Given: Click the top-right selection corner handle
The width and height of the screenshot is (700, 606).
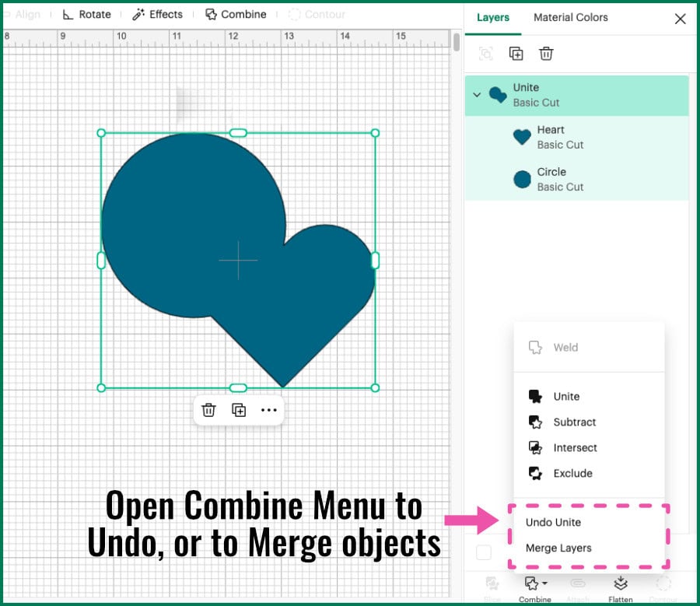Looking at the screenshot, I should coord(375,132).
